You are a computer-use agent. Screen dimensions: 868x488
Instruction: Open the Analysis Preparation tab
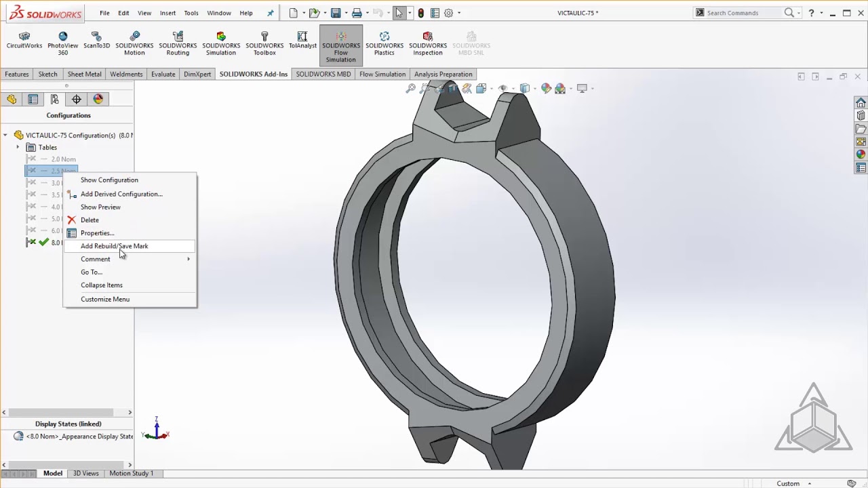pos(443,74)
